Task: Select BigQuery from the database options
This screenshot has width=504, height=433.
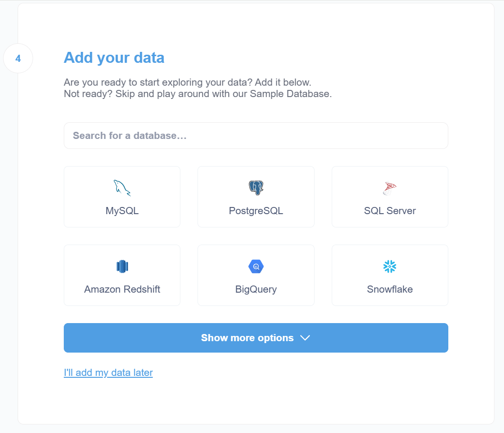Action: click(x=256, y=275)
